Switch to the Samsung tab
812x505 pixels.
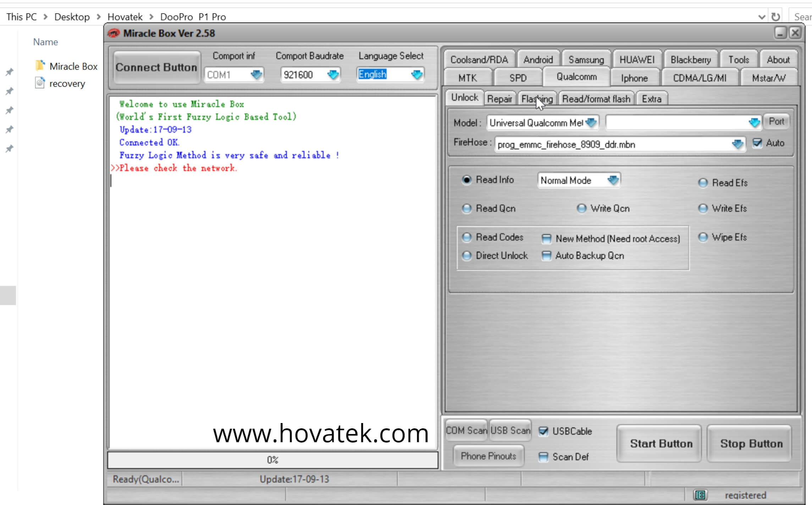586,60
